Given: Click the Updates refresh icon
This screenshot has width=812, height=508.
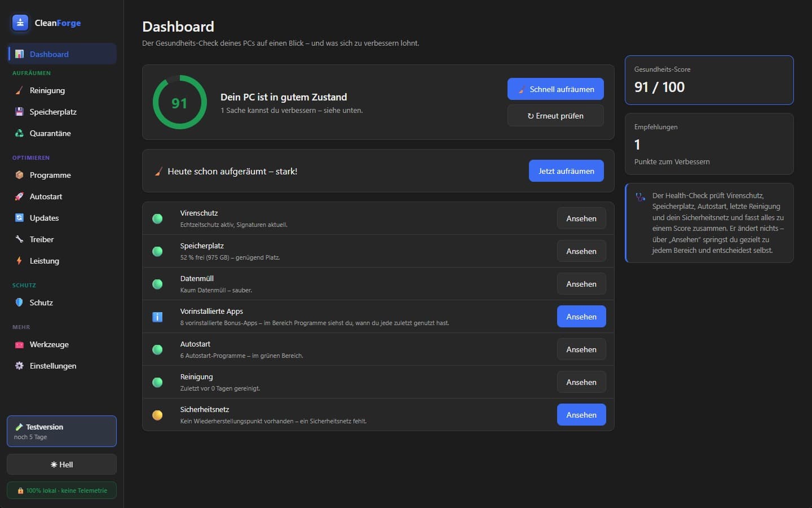Looking at the screenshot, I should [x=19, y=218].
